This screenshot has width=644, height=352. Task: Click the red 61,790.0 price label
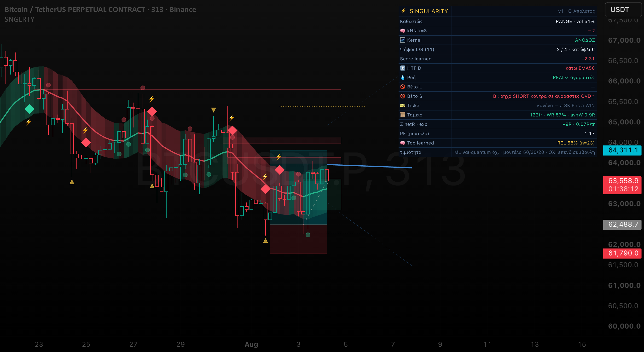click(x=622, y=253)
